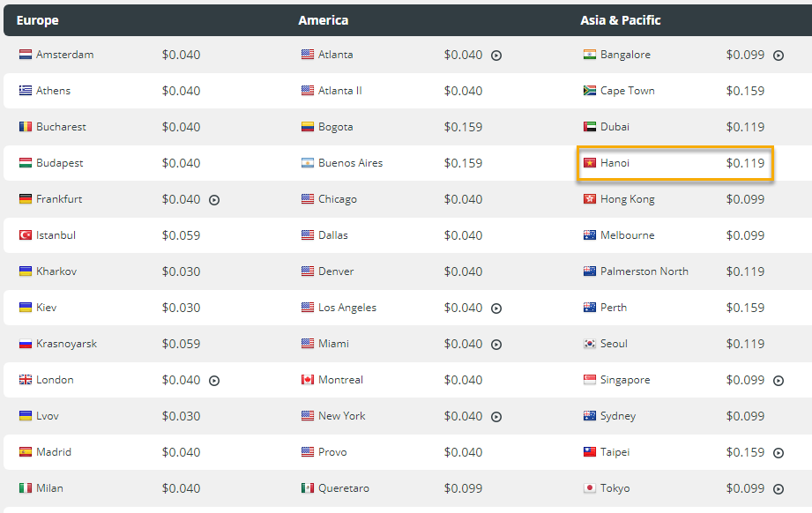Click the circled arrow icon beside Taipei's price
The image size is (812, 513).
(x=777, y=451)
